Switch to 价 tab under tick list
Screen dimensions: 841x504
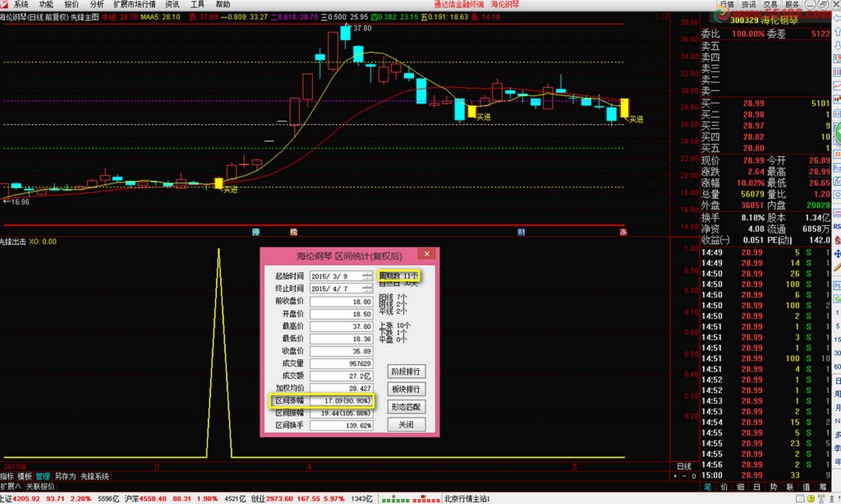pyautogui.click(x=724, y=487)
